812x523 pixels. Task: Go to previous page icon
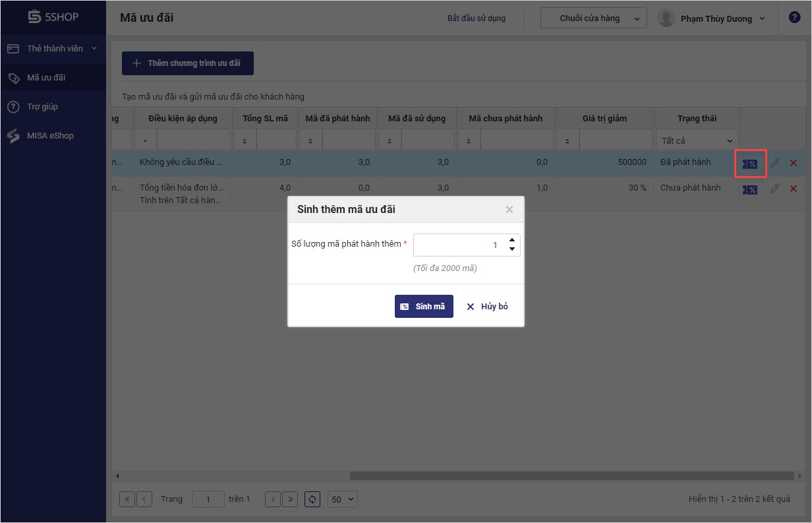[145, 499]
